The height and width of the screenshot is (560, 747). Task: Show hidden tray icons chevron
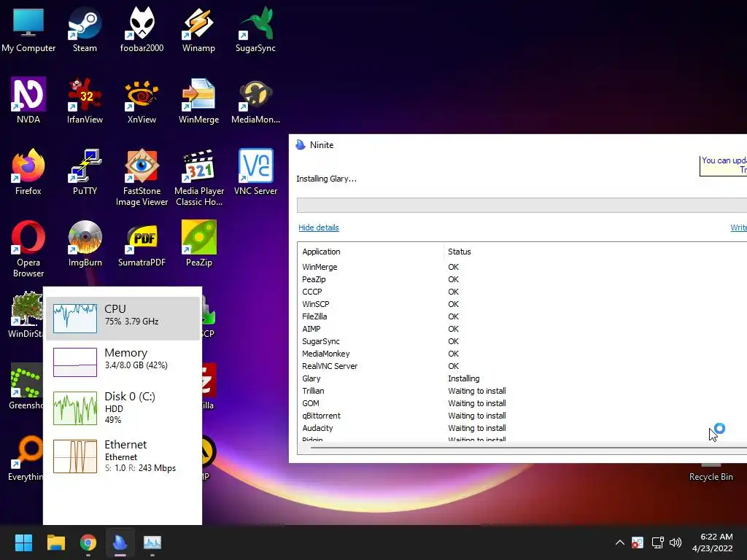pos(620,542)
